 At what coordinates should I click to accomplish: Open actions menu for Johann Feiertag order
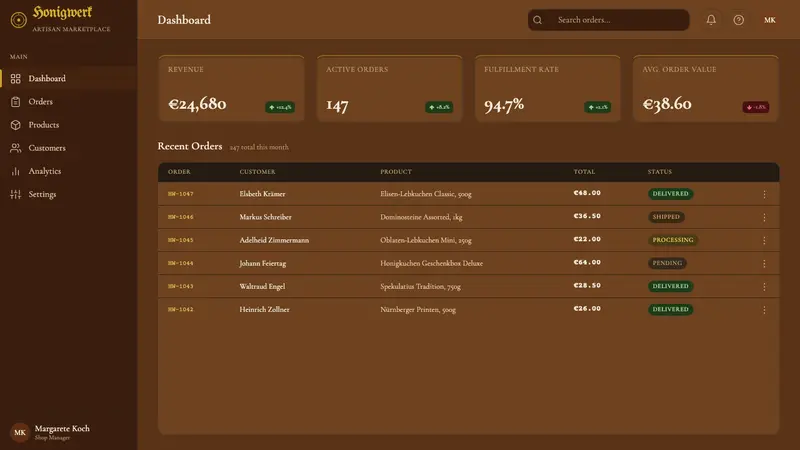[x=764, y=263]
